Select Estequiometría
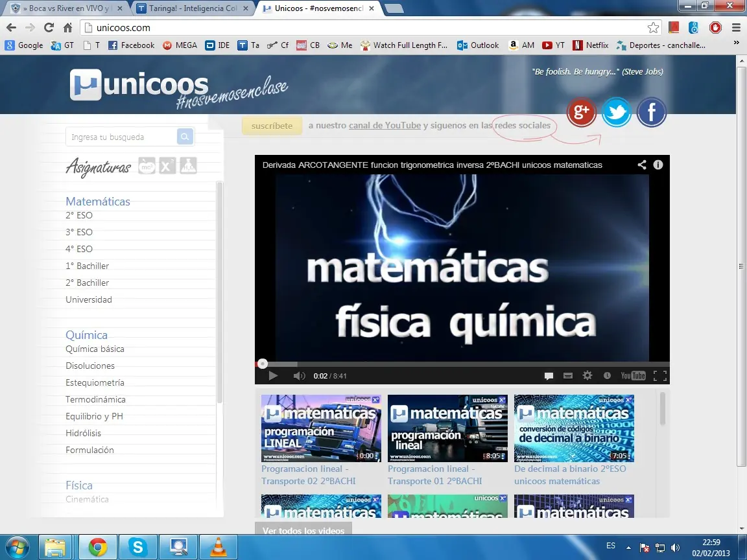 tap(95, 382)
